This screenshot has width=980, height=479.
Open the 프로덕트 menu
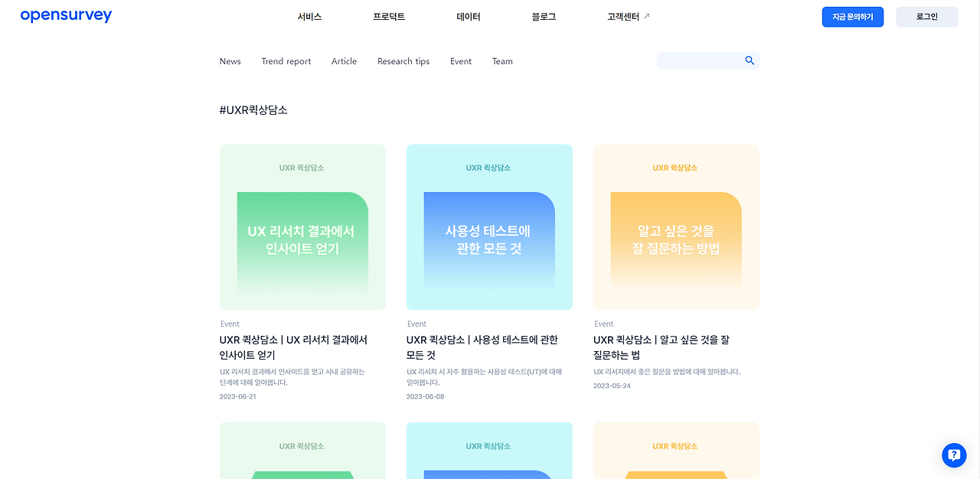[x=389, y=17]
